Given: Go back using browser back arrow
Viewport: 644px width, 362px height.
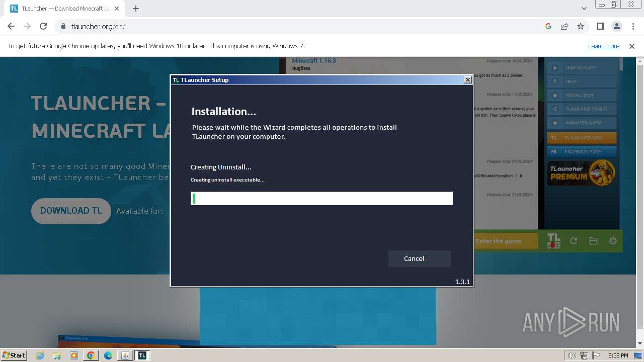Looking at the screenshot, I should tap(11, 26).
